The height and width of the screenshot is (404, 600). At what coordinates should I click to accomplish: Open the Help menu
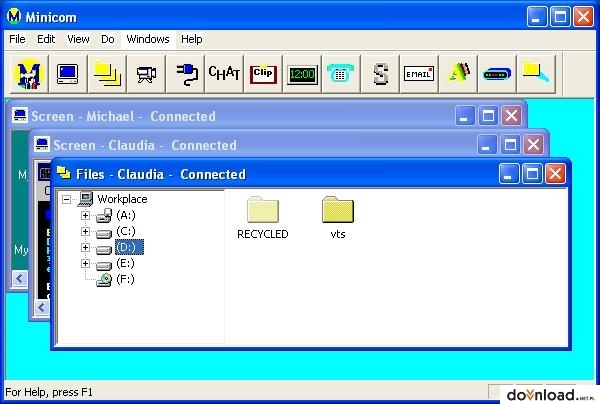tap(192, 39)
